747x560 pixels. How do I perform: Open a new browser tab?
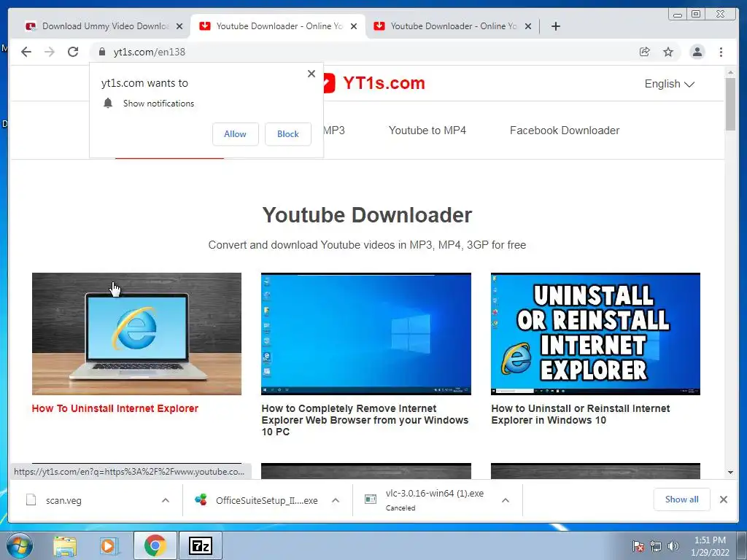[x=555, y=26]
